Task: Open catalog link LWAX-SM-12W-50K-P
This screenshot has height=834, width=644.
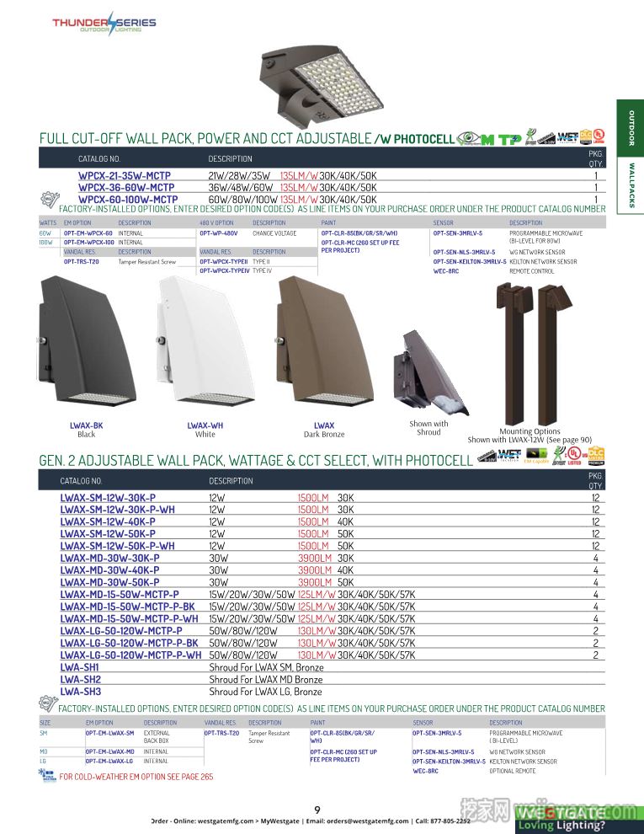Action: click(x=108, y=533)
